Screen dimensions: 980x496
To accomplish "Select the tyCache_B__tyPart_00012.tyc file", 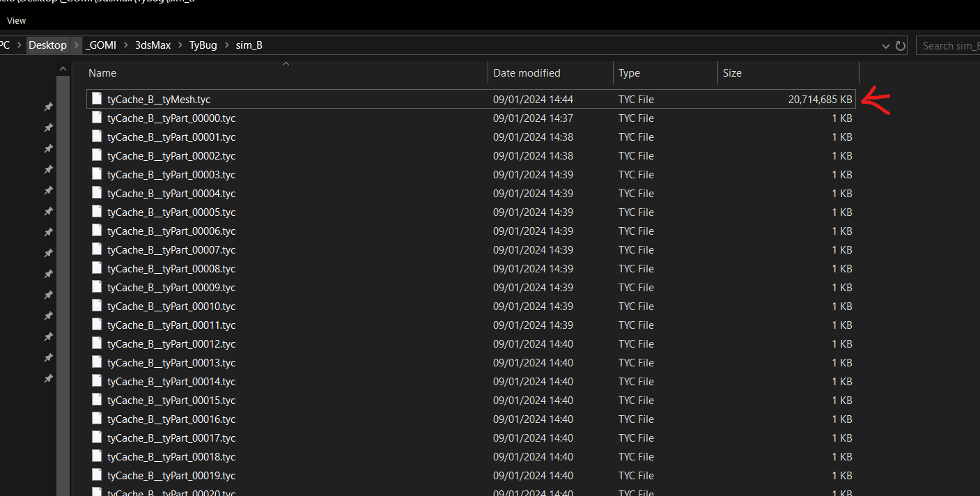I will (171, 343).
